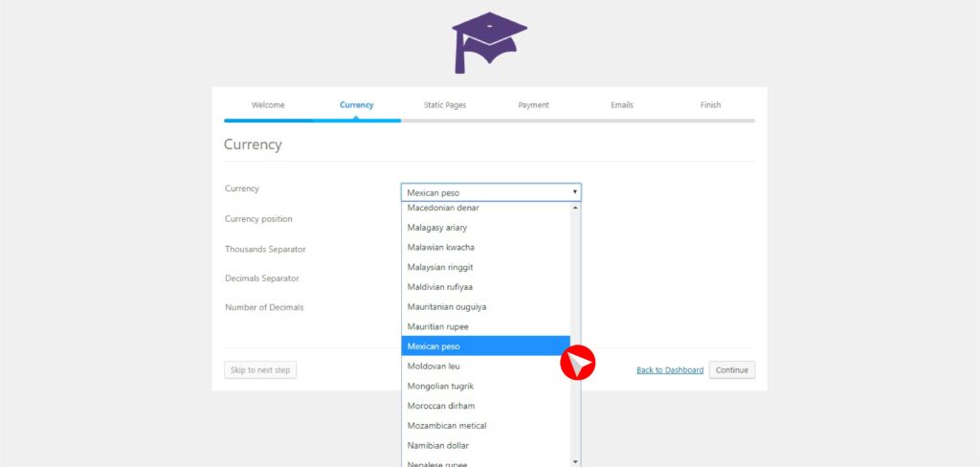The width and height of the screenshot is (980, 467).
Task: Choose Namibian dollar option
Action: click(438, 446)
